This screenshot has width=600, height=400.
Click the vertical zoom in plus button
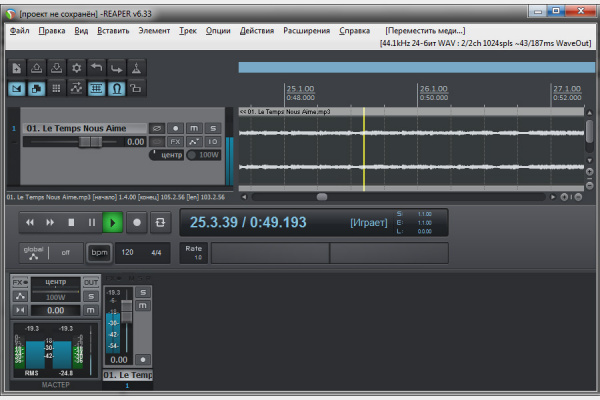[x=590, y=172]
